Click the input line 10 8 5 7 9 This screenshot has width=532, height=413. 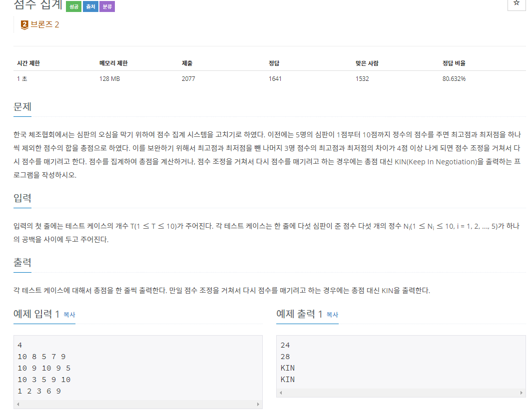[x=42, y=357]
